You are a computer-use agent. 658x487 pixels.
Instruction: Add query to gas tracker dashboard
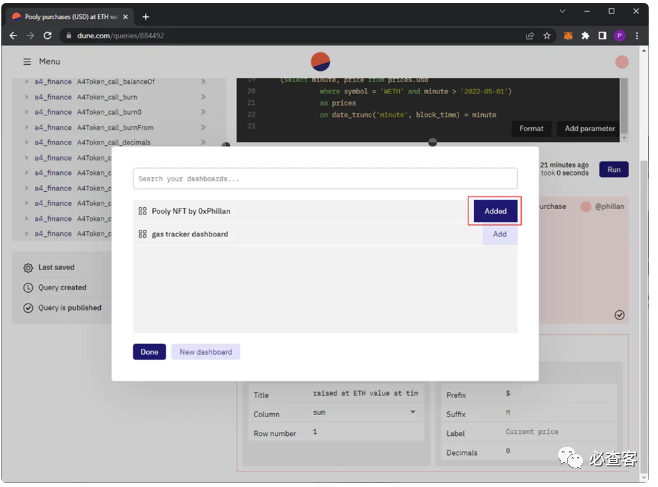(499, 234)
